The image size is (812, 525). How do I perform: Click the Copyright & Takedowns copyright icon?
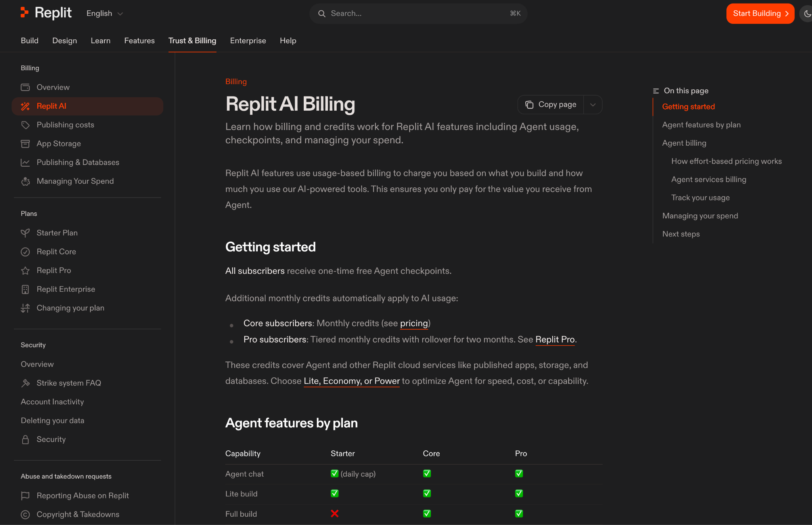[25, 514]
